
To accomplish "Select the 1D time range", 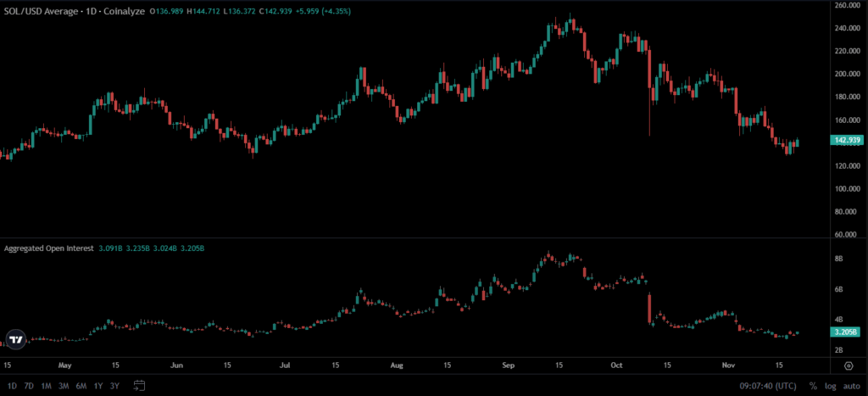I will pyautogui.click(x=12, y=386).
